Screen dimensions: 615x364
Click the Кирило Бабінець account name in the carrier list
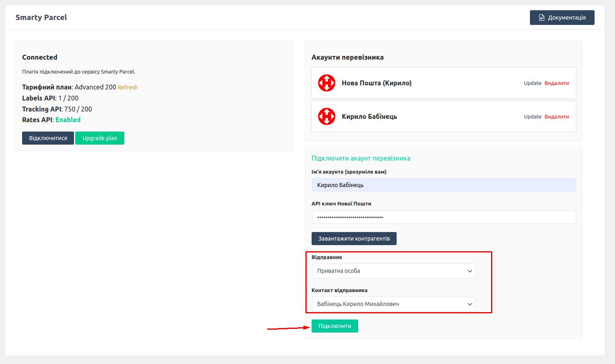(369, 116)
